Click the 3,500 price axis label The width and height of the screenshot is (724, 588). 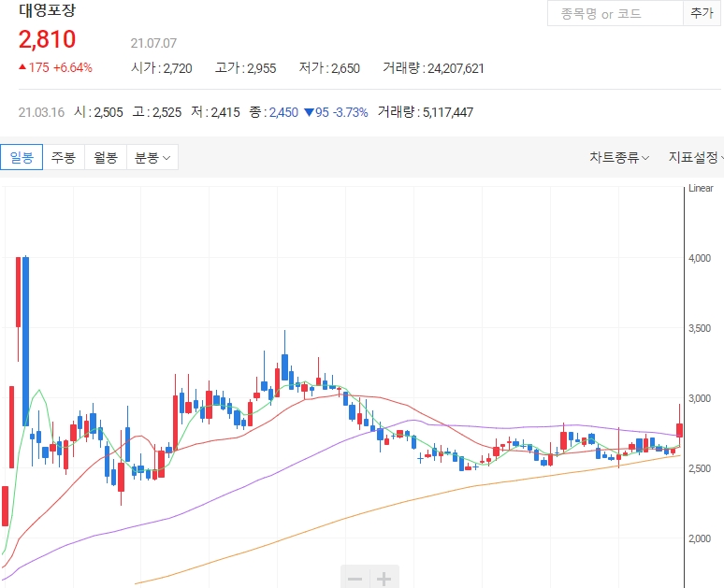click(x=700, y=328)
